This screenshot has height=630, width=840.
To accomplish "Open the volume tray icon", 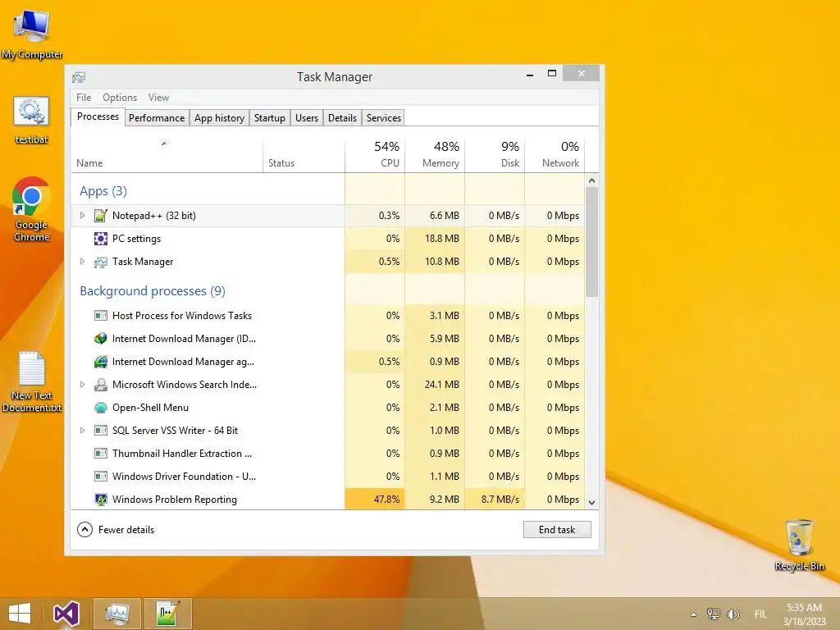I will pos(733,614).
